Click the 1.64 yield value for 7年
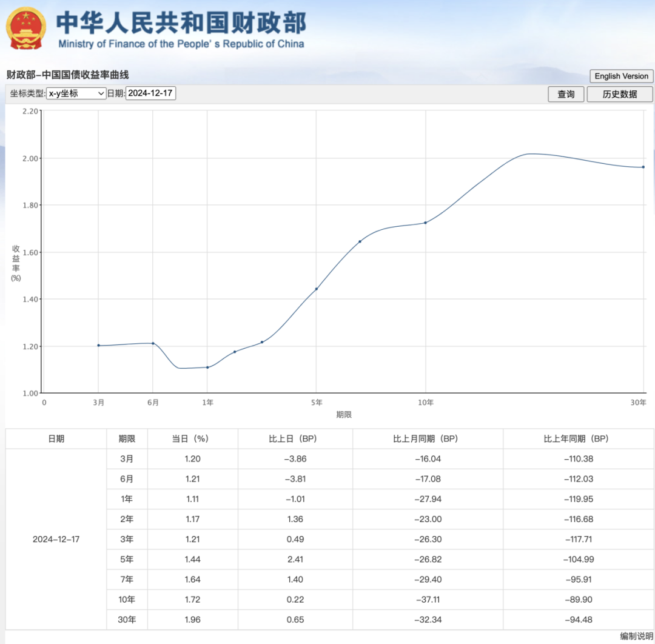655x644 pixels. pos(193,579)
